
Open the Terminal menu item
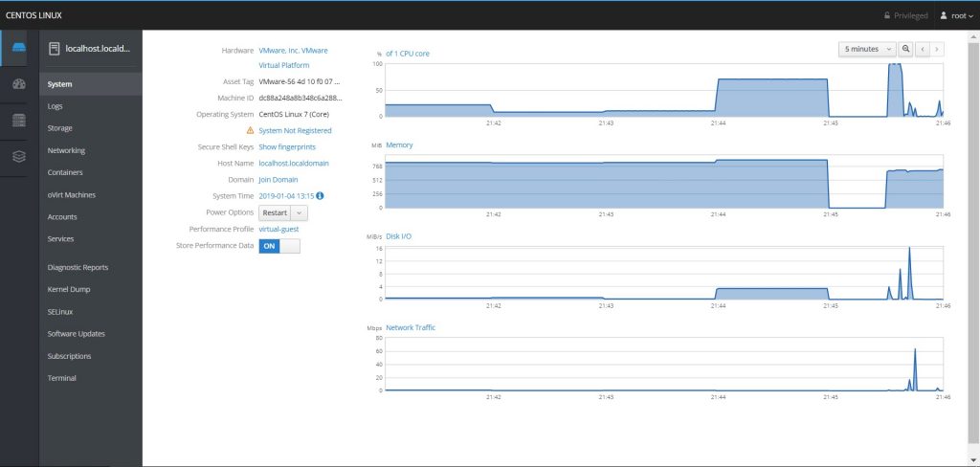point(61,378)
